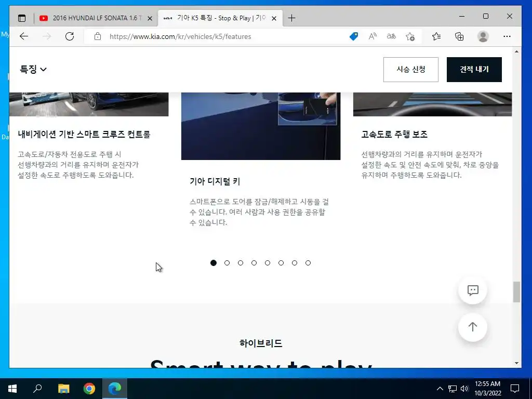Image resolution: width=532 pixels, height=399 pixels.
Task: Click the Microsoft Edge taskbar icon
Action: (x=115, y=389)
